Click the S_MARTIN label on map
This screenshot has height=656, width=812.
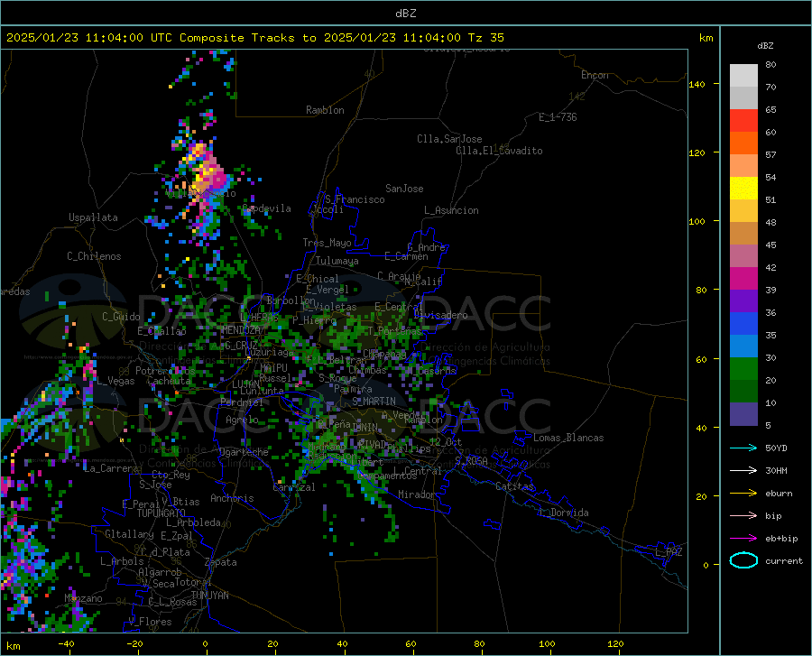(374, 402)
